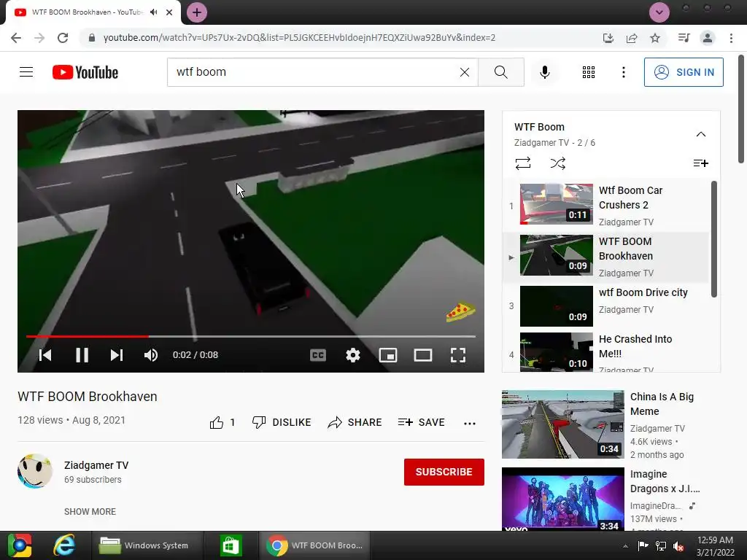The height and width of the screenshot is (560, 747).
Task: Play He Crashed Into Me!!! video
Action: [605, 352]
